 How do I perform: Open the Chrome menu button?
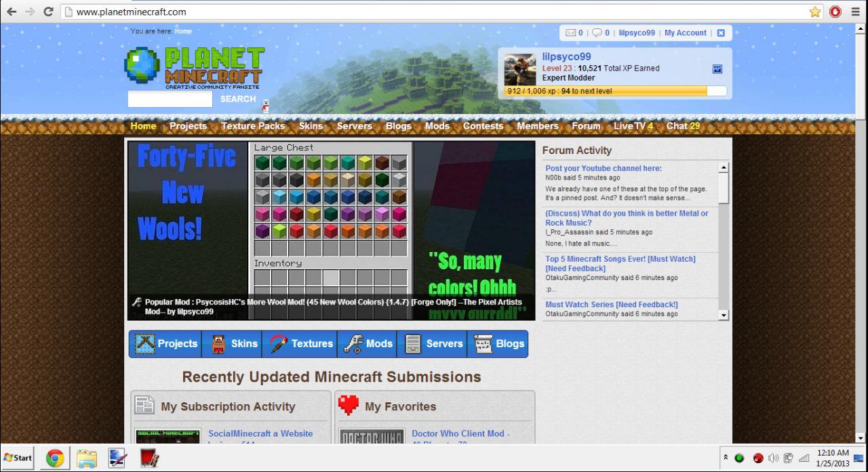[855, 12]
